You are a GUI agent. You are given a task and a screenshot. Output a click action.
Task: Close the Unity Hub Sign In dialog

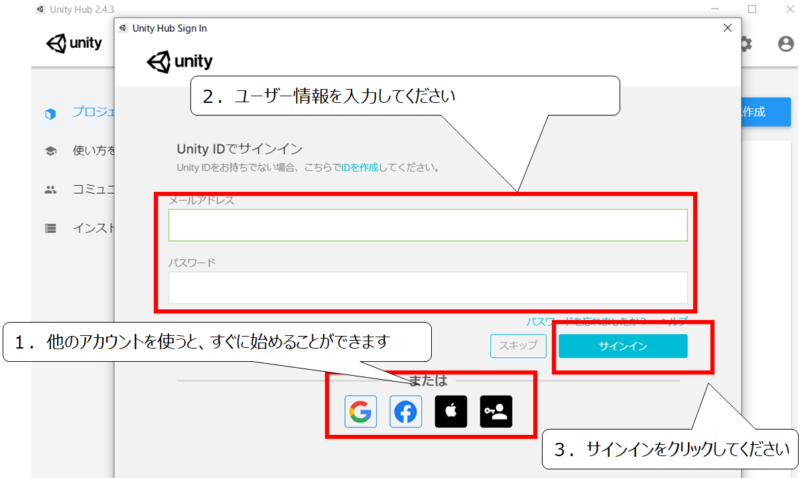pyautogui.click(x=728, y=28)
